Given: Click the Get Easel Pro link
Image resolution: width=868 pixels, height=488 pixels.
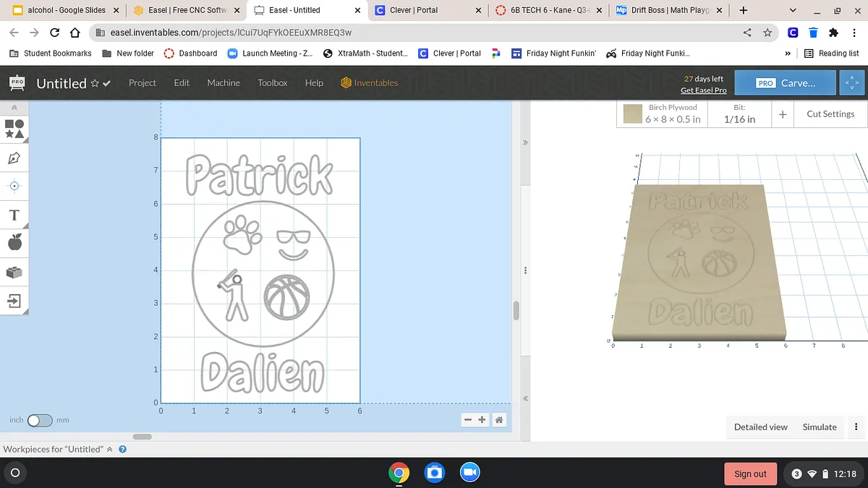Looking at the screenshot, I should click(x=703, y=90).
